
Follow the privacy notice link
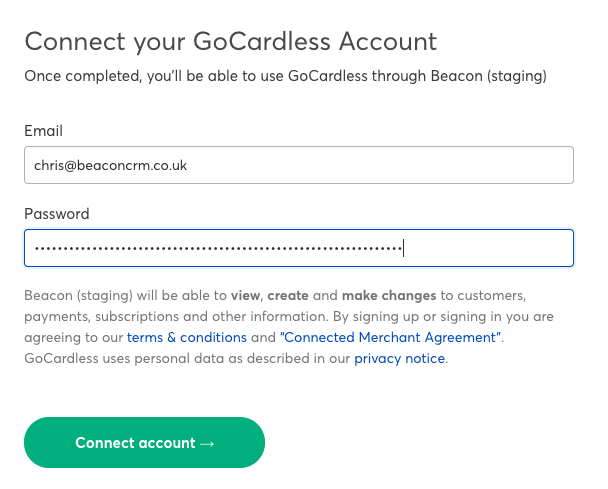tap(399, 358)
